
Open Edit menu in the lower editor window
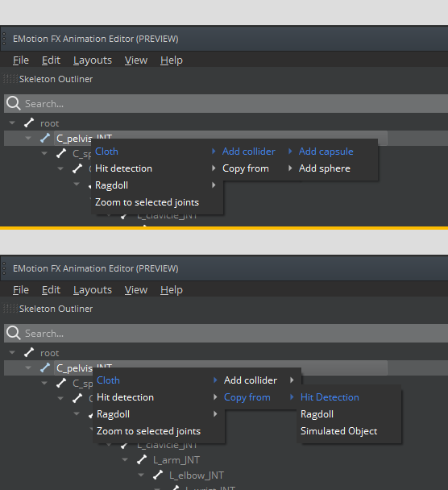[51, 289]
